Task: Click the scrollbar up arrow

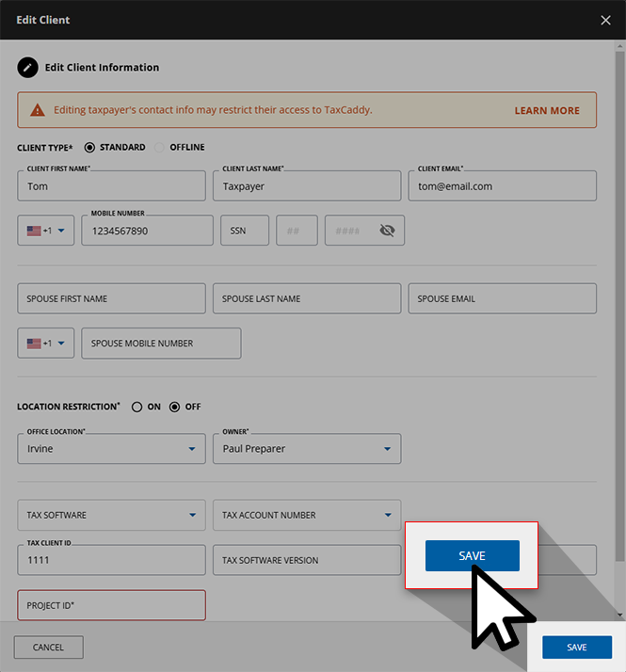Action: point(620,45)
